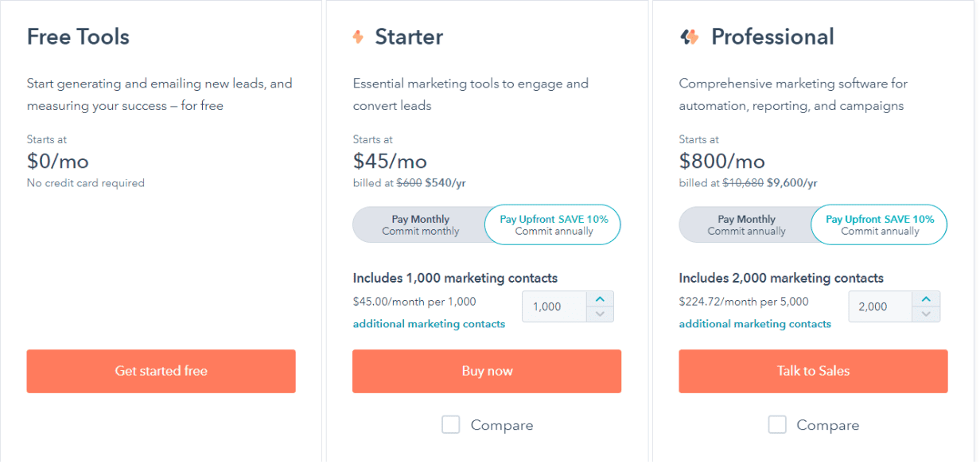The width and height of the screenshot is (980, 476).
Task: Click the Professional contacts field showing 2,000
Action: (x=881, y=306)
